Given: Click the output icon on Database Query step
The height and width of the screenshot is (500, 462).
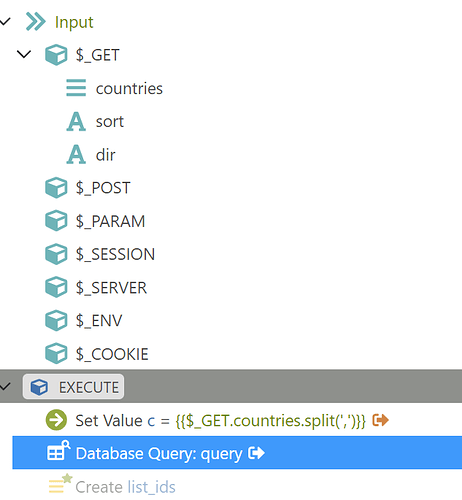Looking at the screenshot, I should click(x=256, y=453).
